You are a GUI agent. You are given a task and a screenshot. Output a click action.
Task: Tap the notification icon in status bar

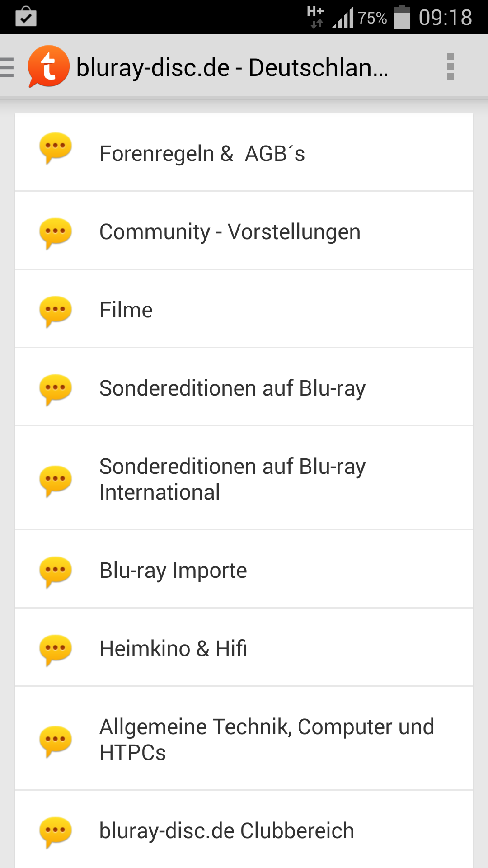coord(26,17)
